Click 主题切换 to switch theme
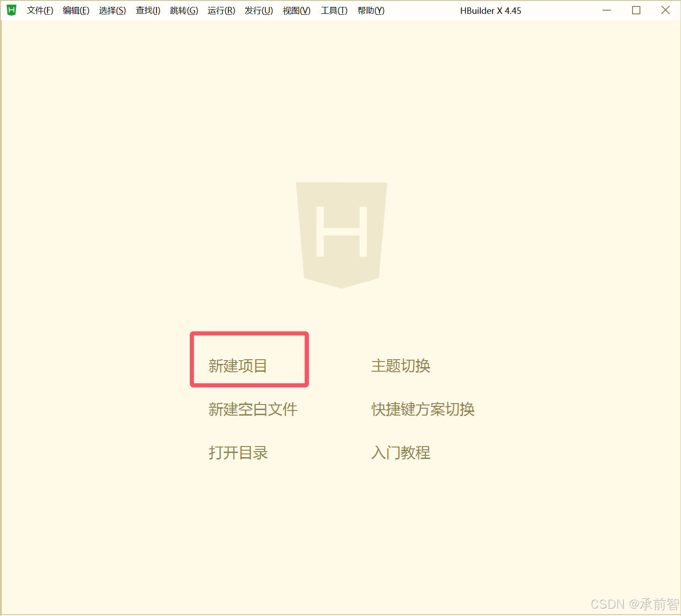 point(401,366)
